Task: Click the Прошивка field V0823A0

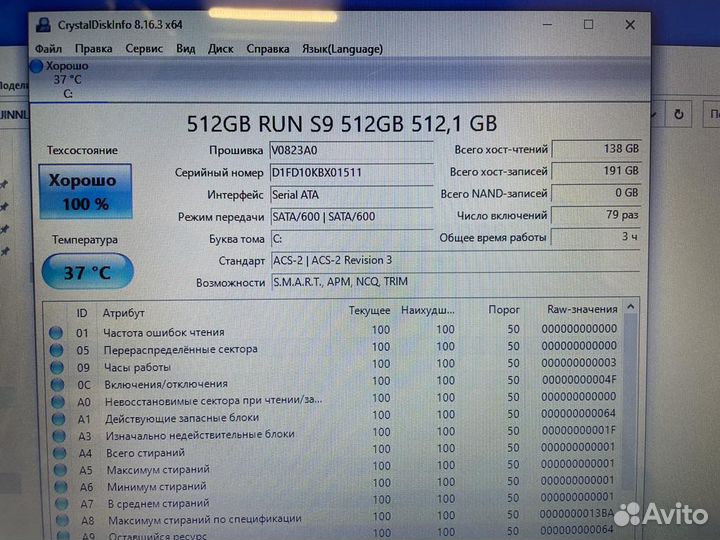Action: 351,151
